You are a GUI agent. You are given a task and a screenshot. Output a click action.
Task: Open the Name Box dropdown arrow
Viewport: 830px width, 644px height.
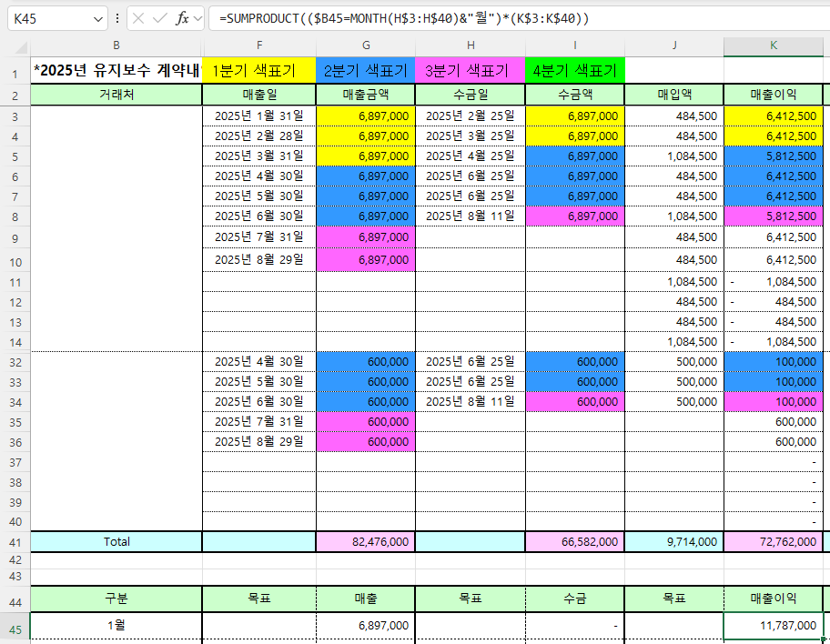[98, 19]
